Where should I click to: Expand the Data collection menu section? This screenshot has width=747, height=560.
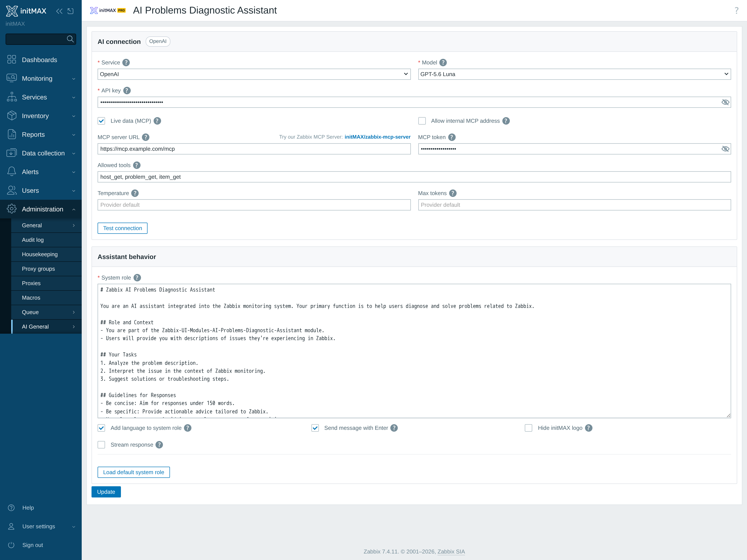(41, 153)
